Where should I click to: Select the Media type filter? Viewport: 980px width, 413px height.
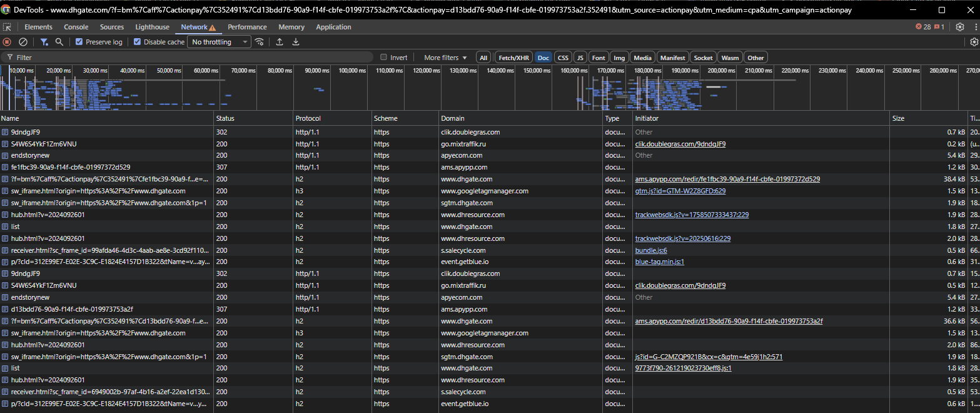point(642,58)
